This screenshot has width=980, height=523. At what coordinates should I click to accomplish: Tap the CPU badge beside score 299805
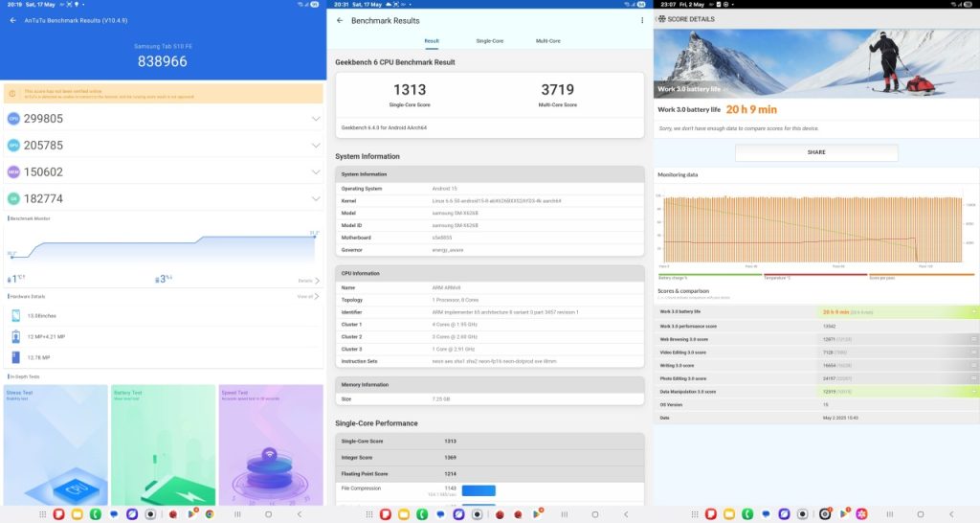coord(13,118)
